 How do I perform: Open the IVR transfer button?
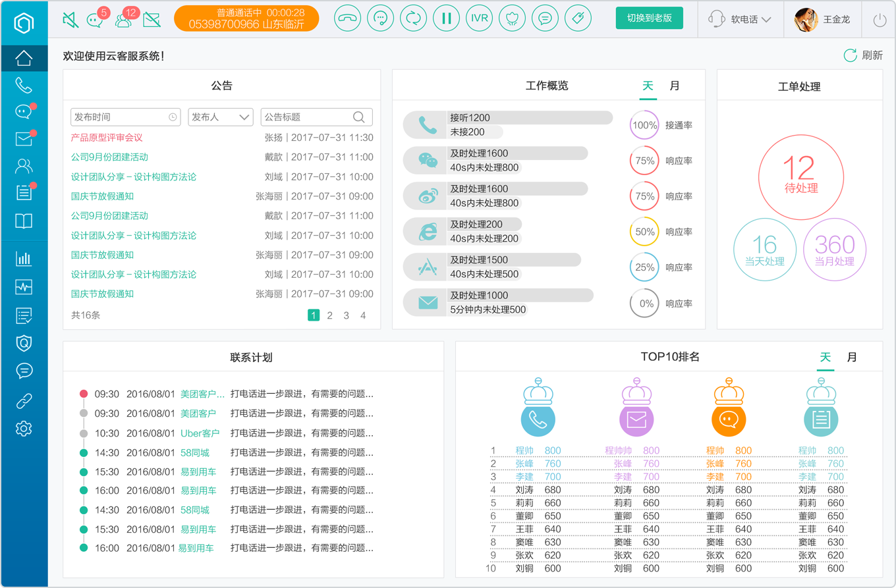(x=479, y=18)
